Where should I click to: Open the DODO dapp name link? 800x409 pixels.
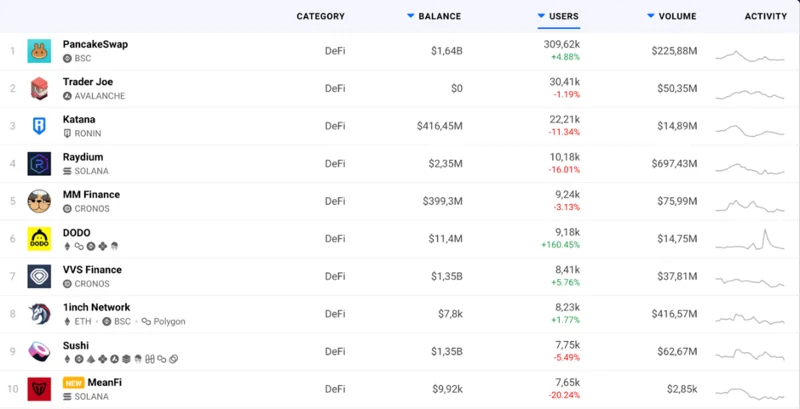77,233
